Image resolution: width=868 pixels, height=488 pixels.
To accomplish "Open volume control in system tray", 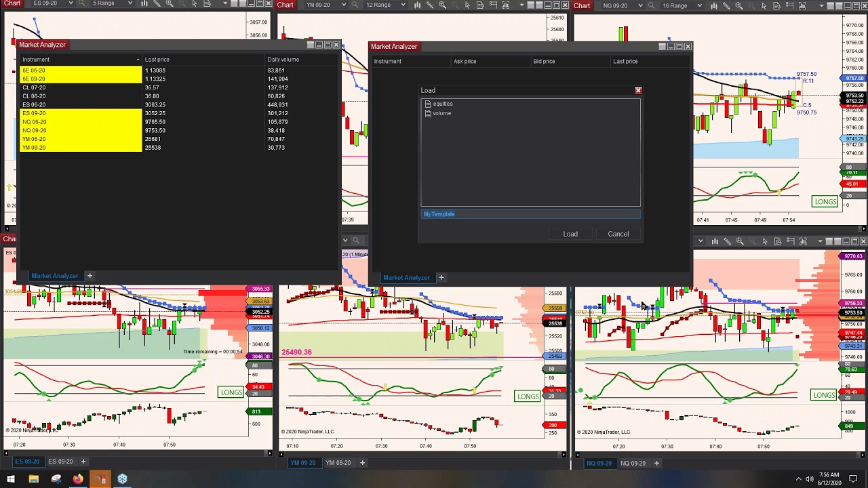I will point(810,479).
